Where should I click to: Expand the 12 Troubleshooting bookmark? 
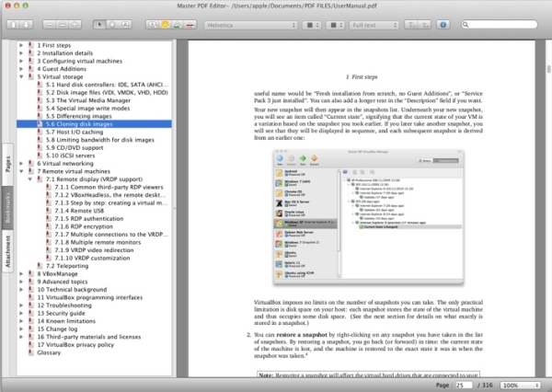(x=21, y=306)
